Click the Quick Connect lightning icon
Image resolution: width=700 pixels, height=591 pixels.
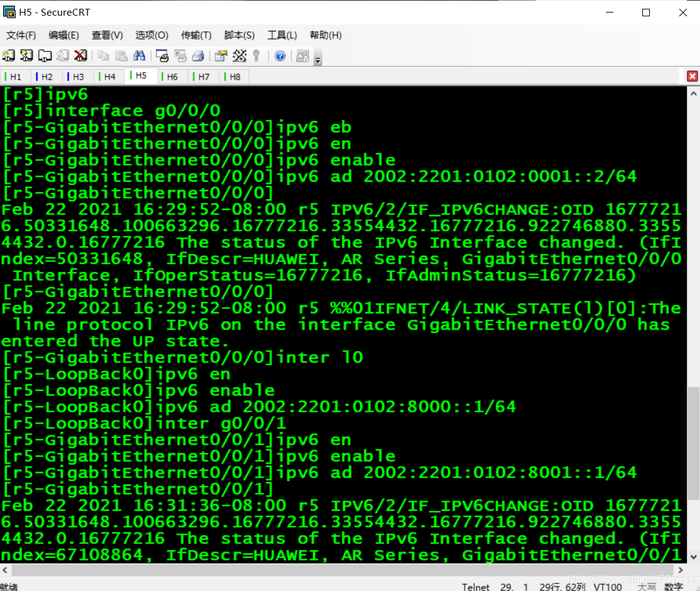tap(27, 56)
